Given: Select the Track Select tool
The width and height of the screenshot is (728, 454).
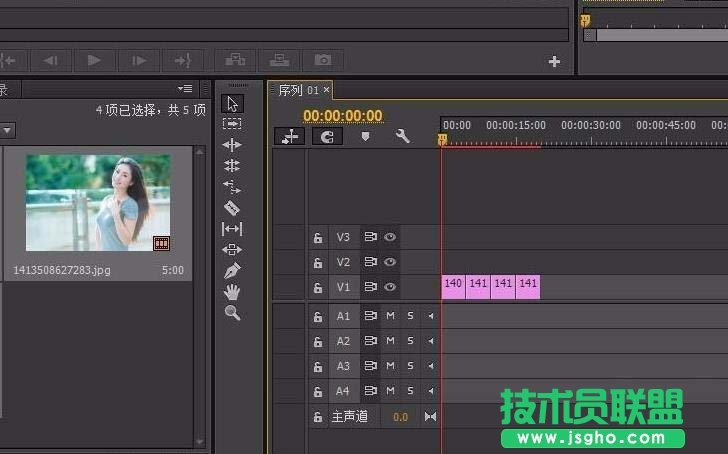Looking at the screenshot, I should point(232,123).
